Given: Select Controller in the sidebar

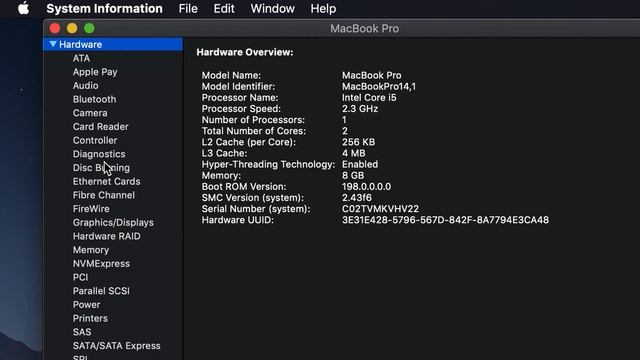Looking at the screenshot, I should click(95, 140).
